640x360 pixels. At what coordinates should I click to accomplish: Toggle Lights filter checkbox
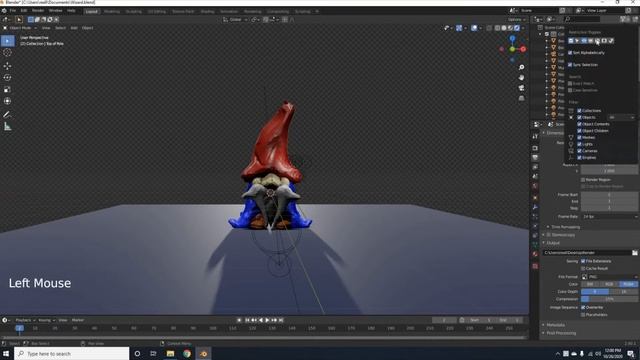579,144
